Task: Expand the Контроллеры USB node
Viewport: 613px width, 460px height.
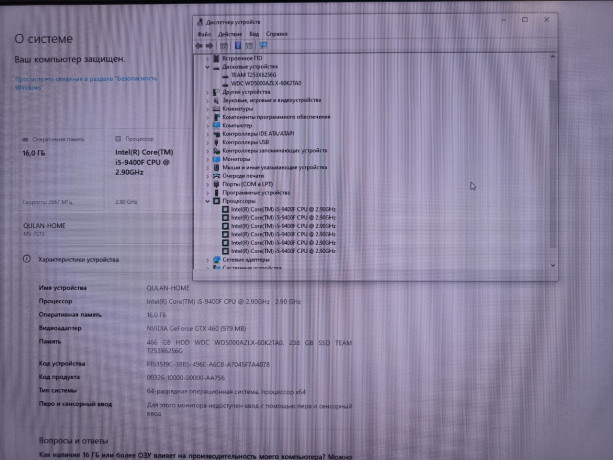Action: point(208,142)
